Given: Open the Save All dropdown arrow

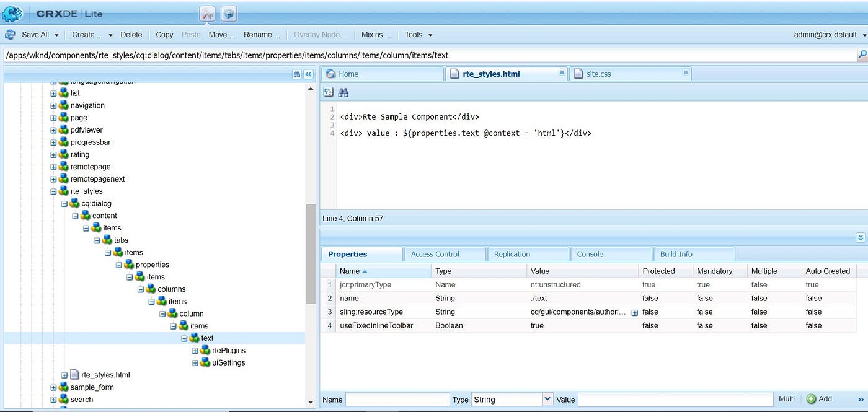Looking at the screenshot, I should (x=56, y=35).
